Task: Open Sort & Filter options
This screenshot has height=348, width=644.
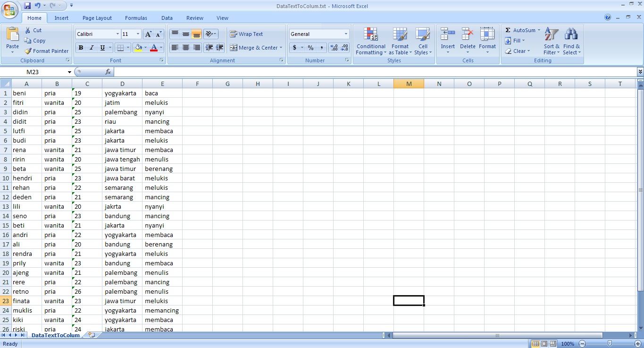Action: [x=551, y=41]
